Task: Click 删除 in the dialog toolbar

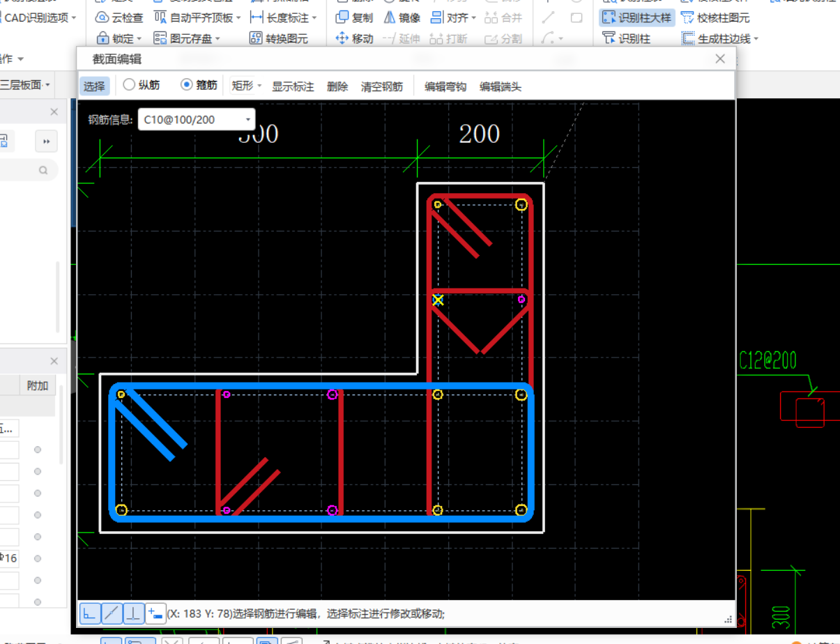Action: [337, 86]
